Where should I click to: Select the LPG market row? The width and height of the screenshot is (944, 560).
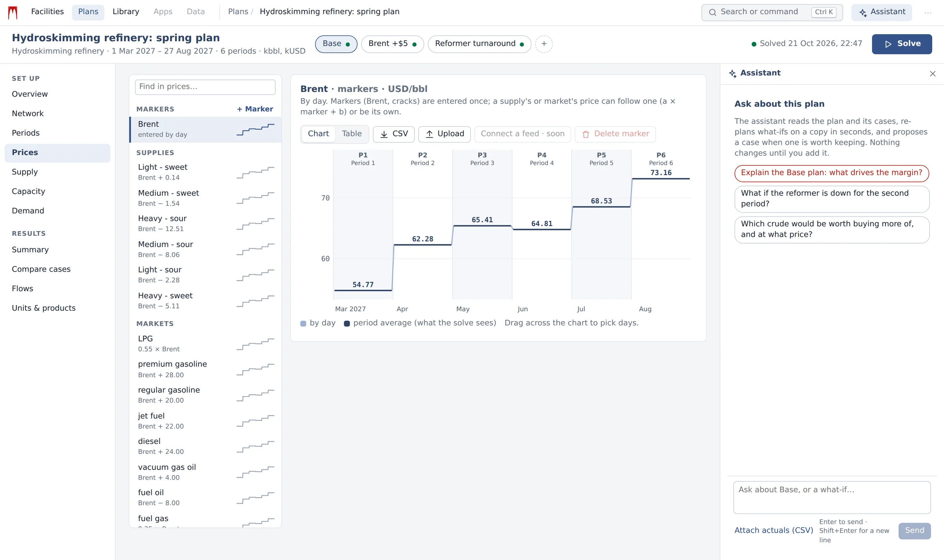205,343
